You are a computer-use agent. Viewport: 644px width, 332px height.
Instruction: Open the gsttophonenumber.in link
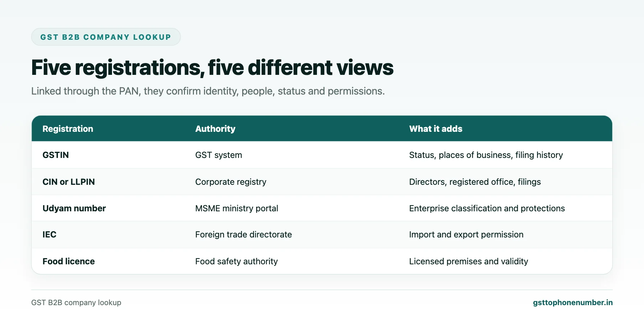coord(572,303)
